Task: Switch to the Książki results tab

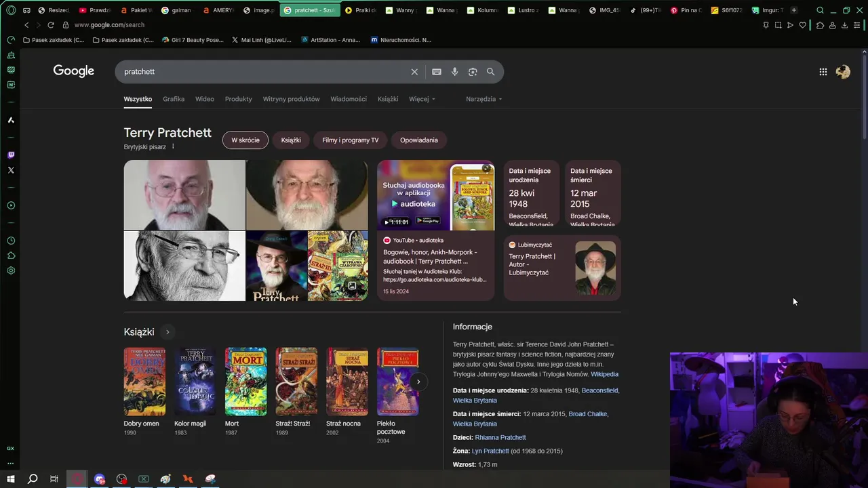Action: (x=388, y=99)
